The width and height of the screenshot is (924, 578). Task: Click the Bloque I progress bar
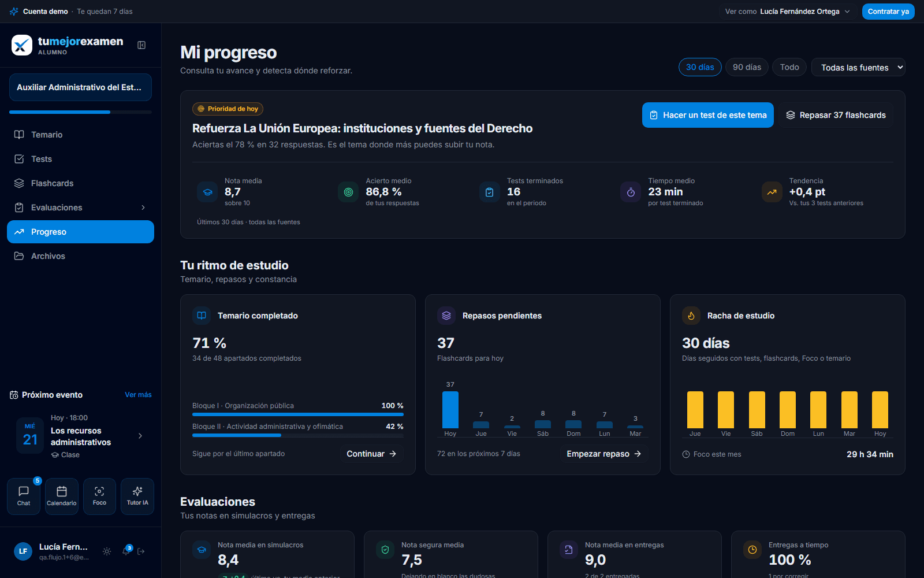click(x=298, y=414)
